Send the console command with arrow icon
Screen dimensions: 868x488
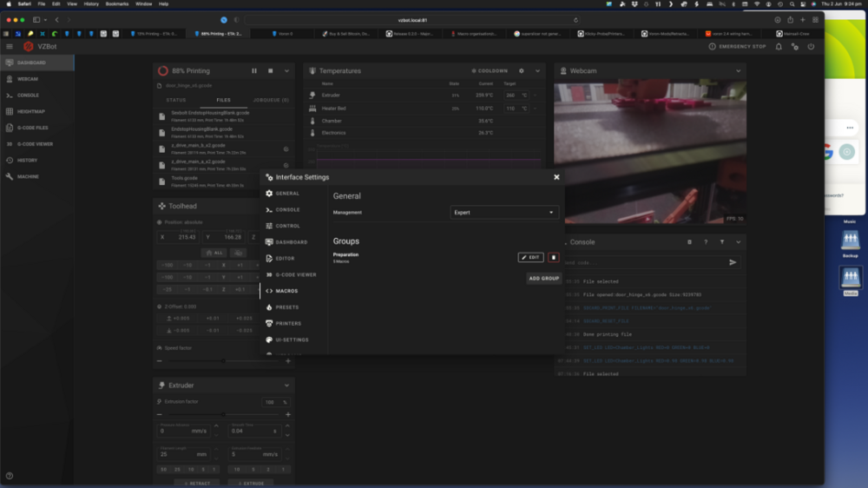point(733,262)
